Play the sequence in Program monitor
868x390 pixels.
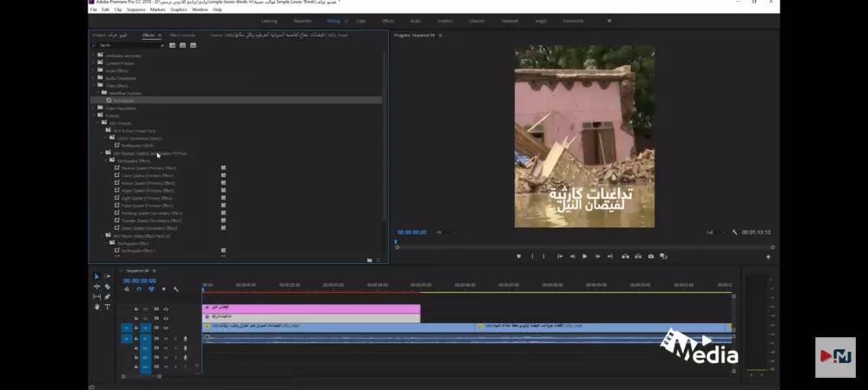coord(584,256)
